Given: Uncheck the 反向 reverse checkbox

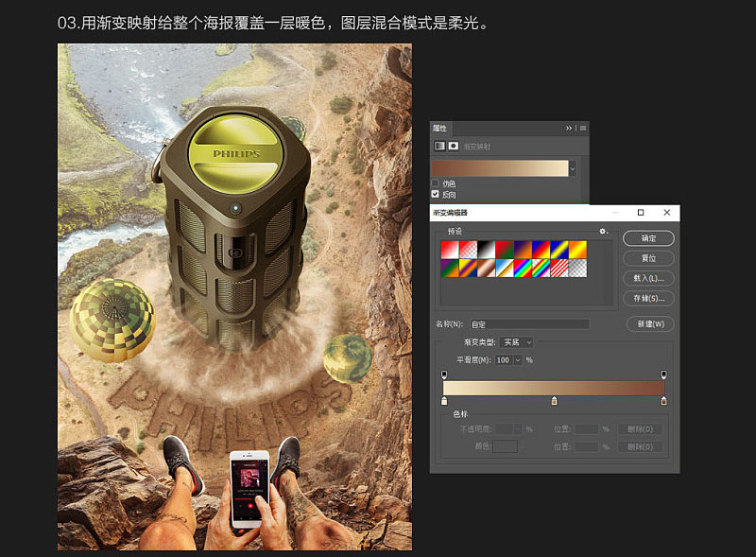Looking at the screenshot, I should point(436,194).
